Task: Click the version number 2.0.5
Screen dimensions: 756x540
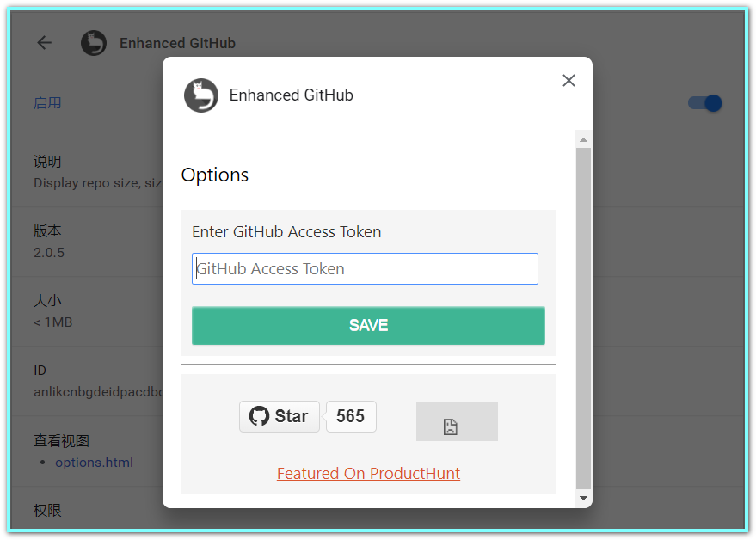Action: point(49,253)
